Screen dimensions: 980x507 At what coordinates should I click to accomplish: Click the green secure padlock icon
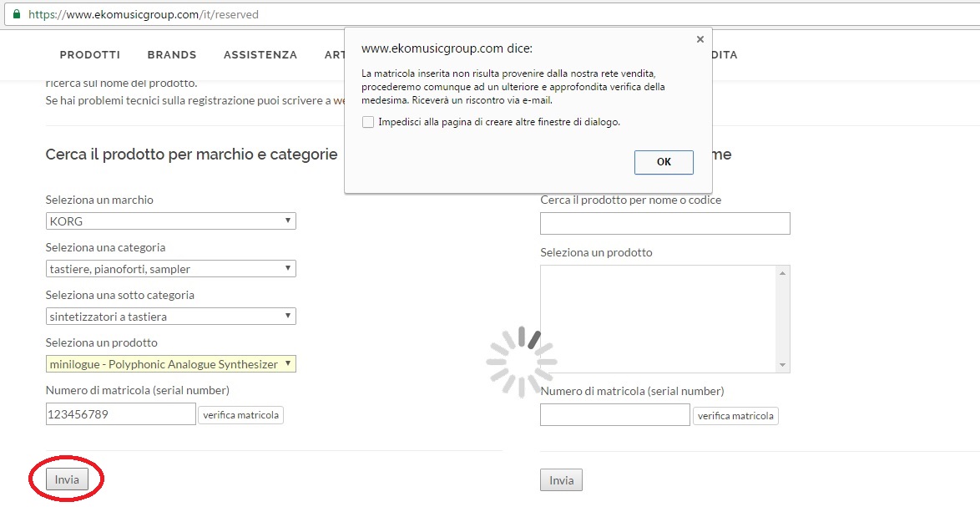[16, 13]
